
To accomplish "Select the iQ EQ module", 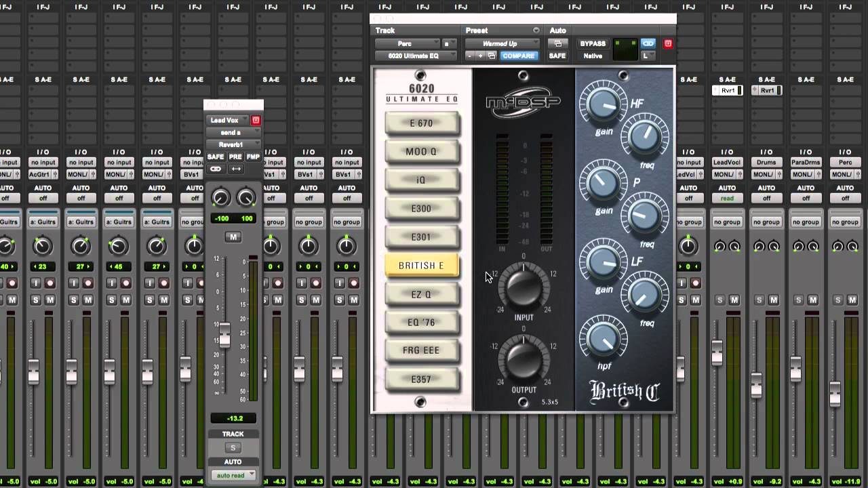I will 421,180.
